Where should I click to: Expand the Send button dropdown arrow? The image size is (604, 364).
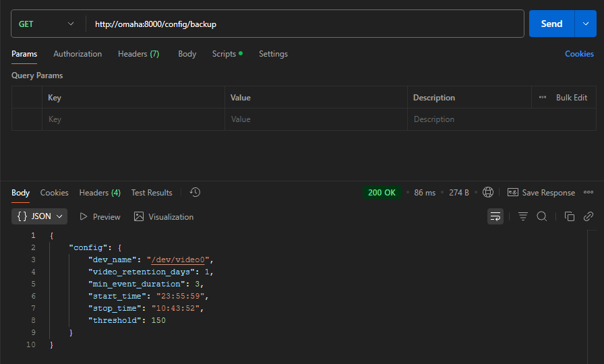coord(584,24)
